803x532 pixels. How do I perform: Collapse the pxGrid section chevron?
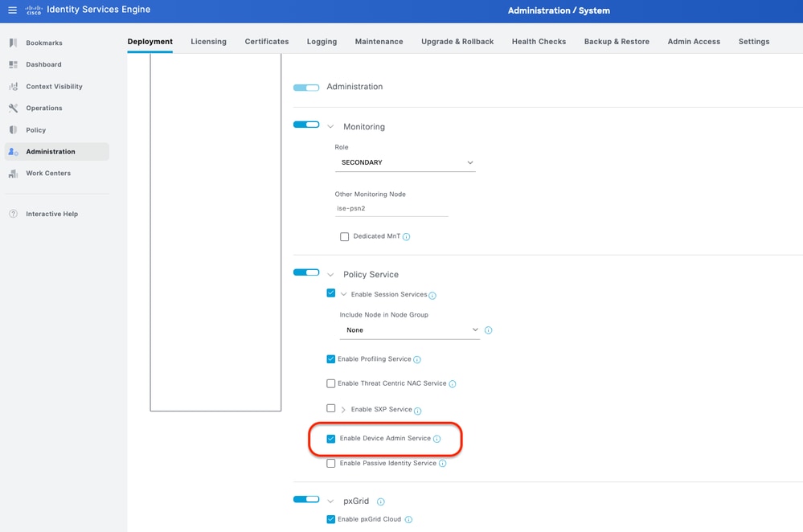click(330, 501)
